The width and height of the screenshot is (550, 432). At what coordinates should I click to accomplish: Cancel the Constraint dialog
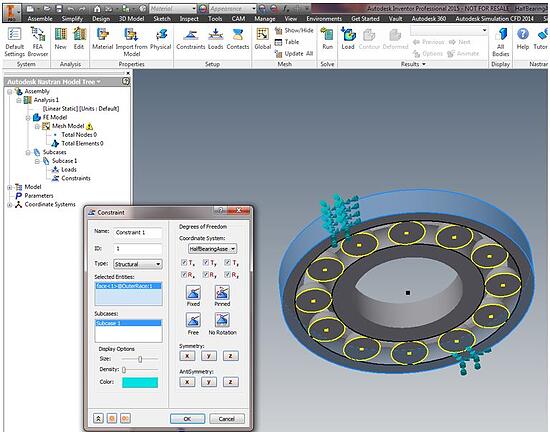pos(227,419)
